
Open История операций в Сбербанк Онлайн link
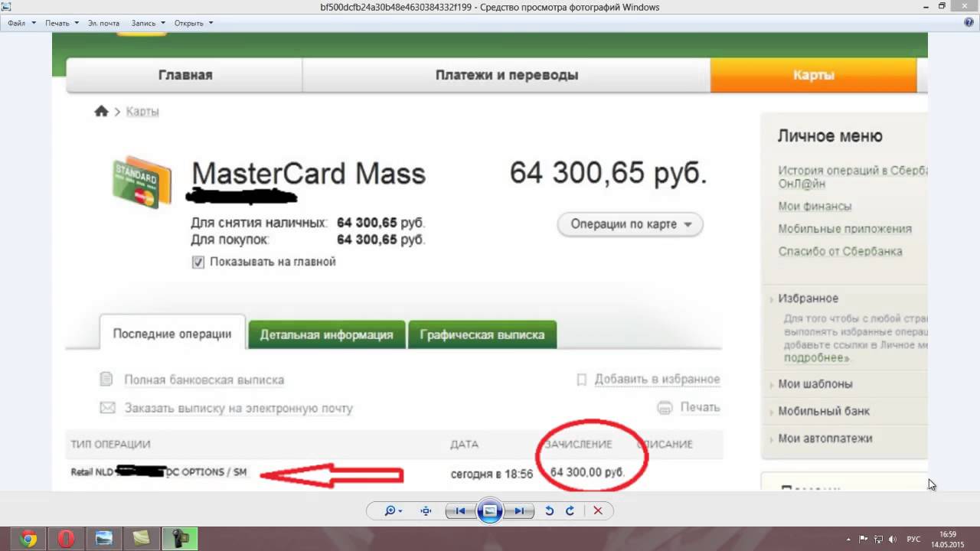[852, 178]
